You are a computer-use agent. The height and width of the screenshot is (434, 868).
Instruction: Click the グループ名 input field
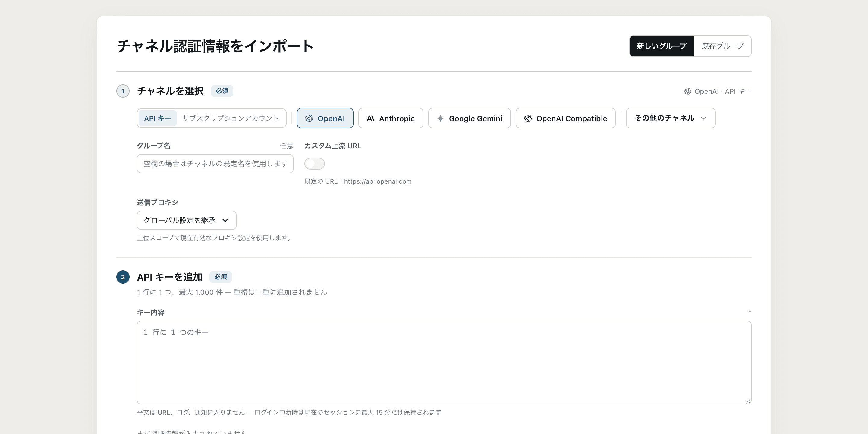click(215, 164)
